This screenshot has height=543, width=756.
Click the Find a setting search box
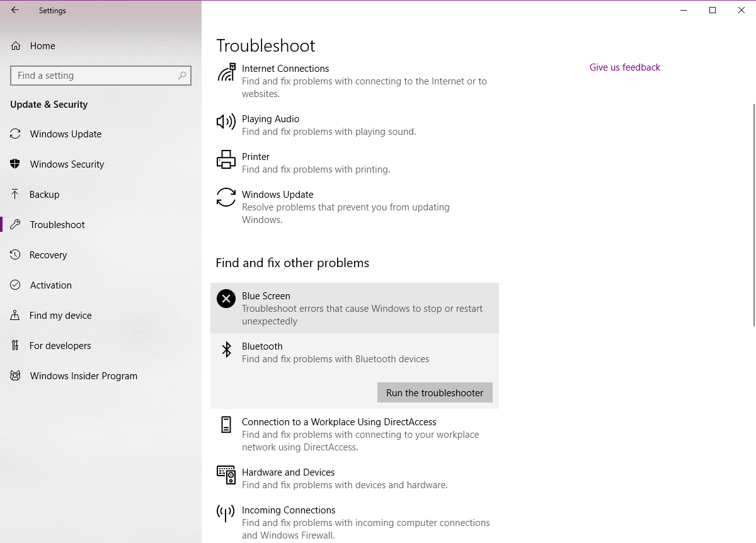101,76
